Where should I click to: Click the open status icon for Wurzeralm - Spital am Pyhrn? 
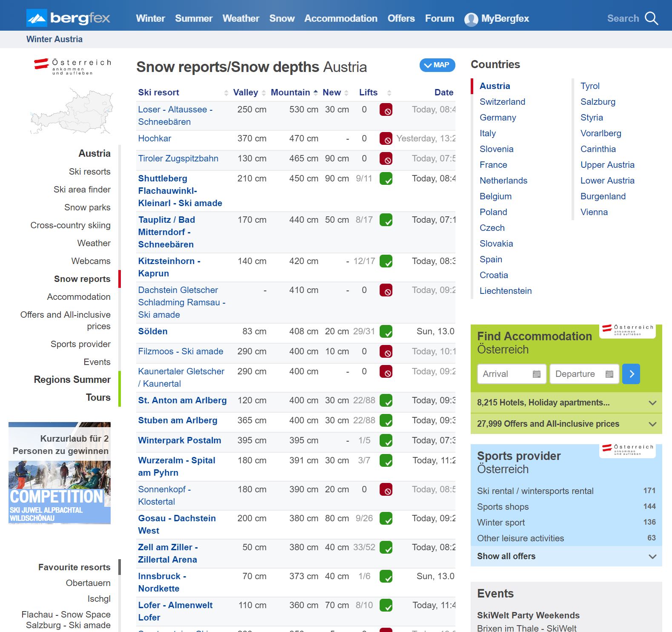(x=386, y=461)
